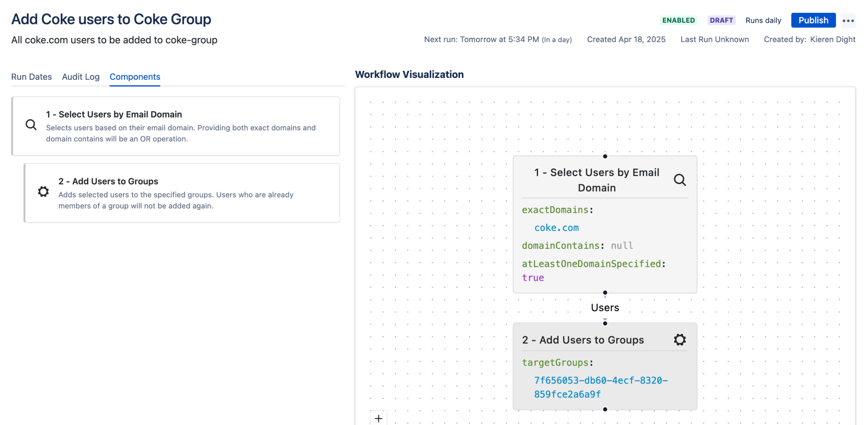
Task: Click 'Next run: Tomorrow at 5:34 PM' text
Action: point(498,40)
